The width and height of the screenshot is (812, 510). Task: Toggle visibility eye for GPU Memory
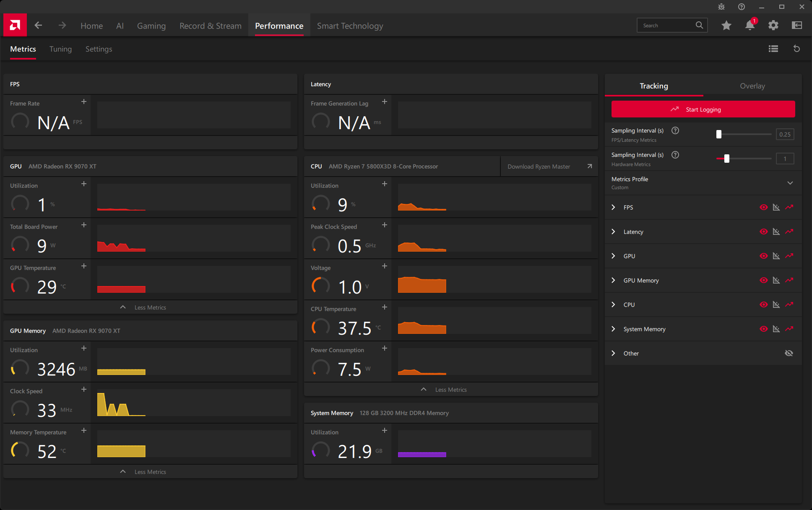point(763,280)
